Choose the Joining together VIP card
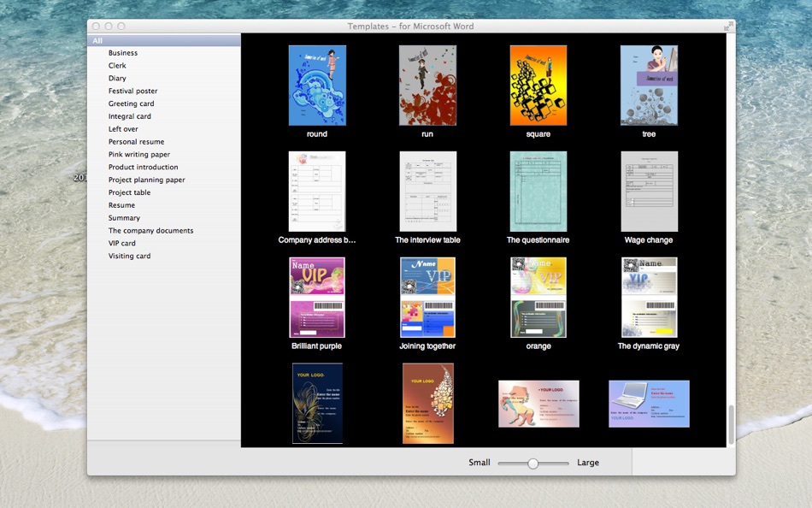 pyautogui.click(x=427, y=298)
